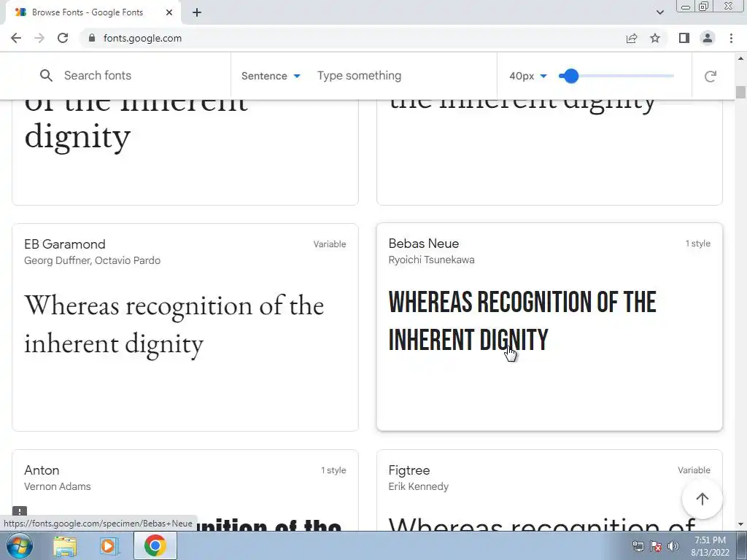Image resolution: width=747 pixels, height=560 pixels.
Task: Click the 1 style label on Bebas Neue
Action: tap(697, 244)
